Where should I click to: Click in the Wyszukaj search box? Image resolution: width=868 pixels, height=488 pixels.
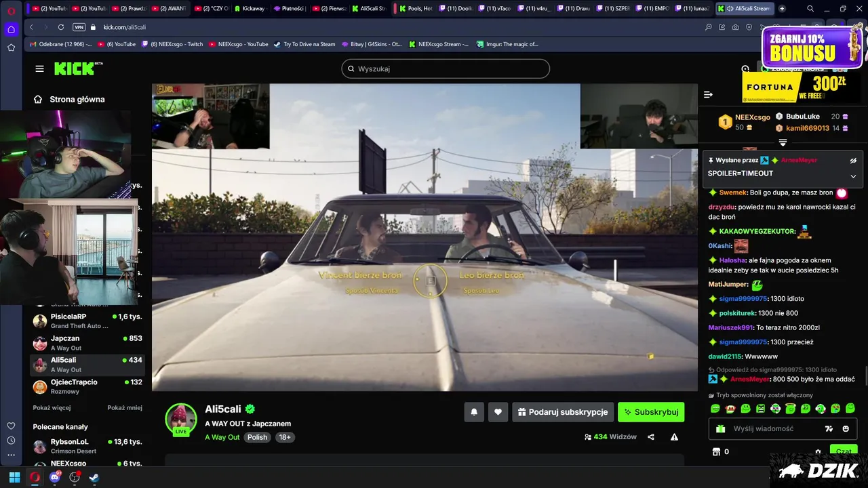pyautogui.click(x=446, y=68)
